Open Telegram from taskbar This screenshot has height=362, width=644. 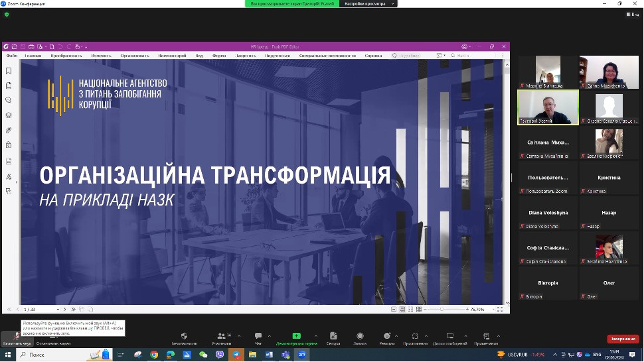point(236,355)
